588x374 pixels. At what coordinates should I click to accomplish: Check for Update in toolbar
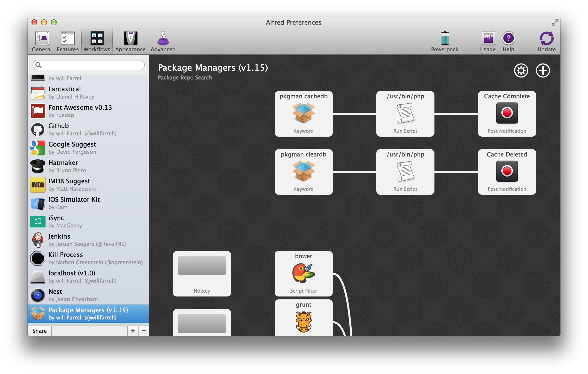(x=547, y=41)
